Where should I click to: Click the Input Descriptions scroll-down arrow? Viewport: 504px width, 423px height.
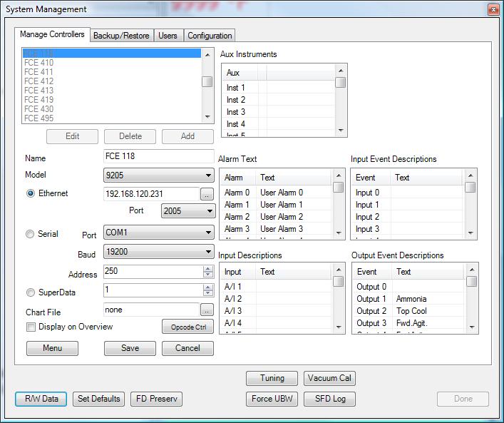[339, 327]
